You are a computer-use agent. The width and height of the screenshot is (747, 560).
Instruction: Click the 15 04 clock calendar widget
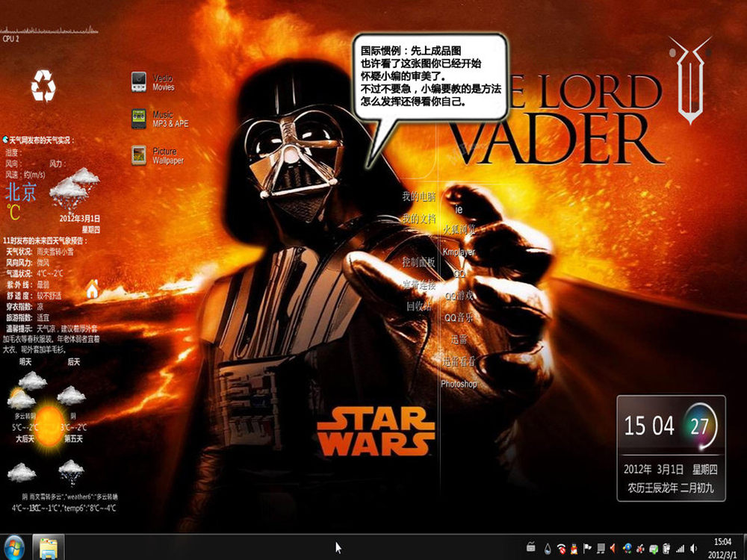coord(670,448)
